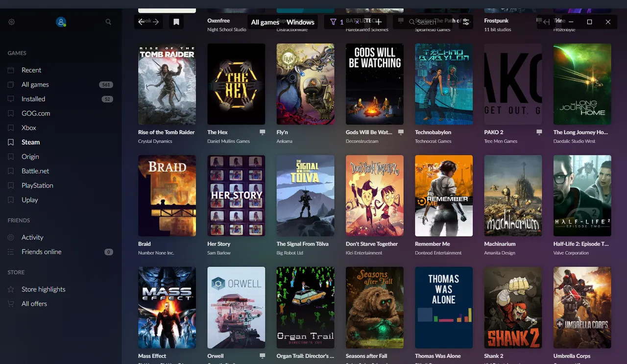Open the Remember Me cover
Screen dimensions: 627x364
click(x=444, y=196)
